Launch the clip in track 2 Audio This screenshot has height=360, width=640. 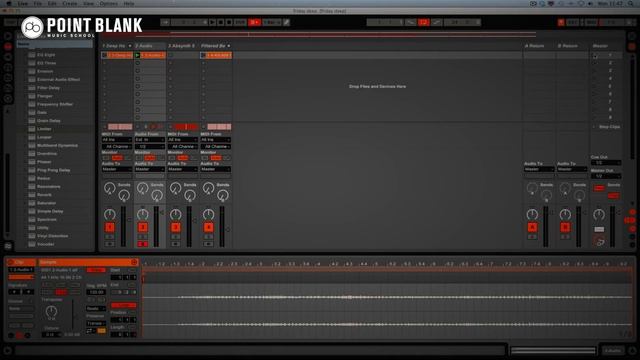click(138, 55)
